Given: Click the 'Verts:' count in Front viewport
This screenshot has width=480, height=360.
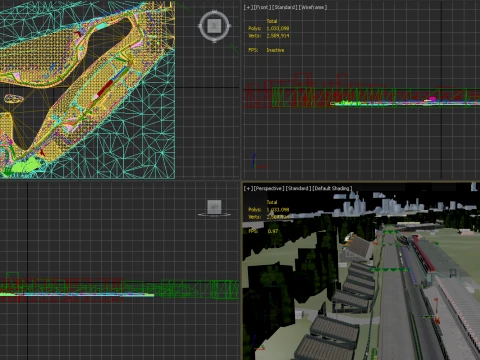Looking at the screenshot, I should coord(269,36).
